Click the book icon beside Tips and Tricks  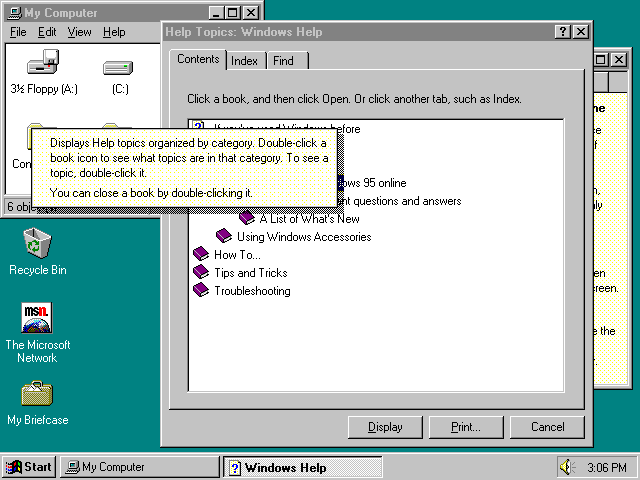pos(201,272)
